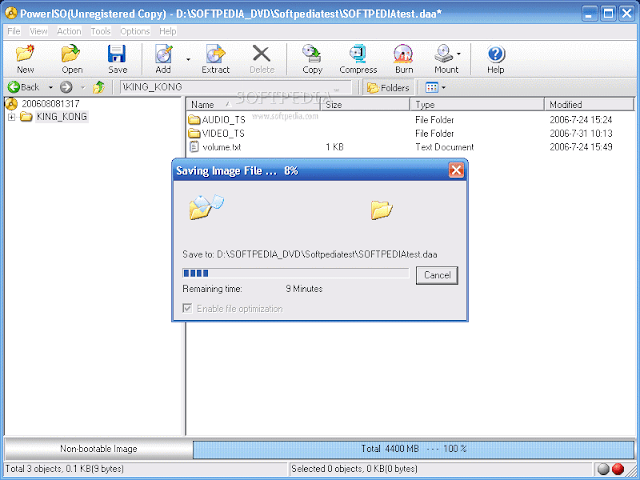640x480 pixels.
Task: Click the Delete X icon
Action: tap(261, 53)
